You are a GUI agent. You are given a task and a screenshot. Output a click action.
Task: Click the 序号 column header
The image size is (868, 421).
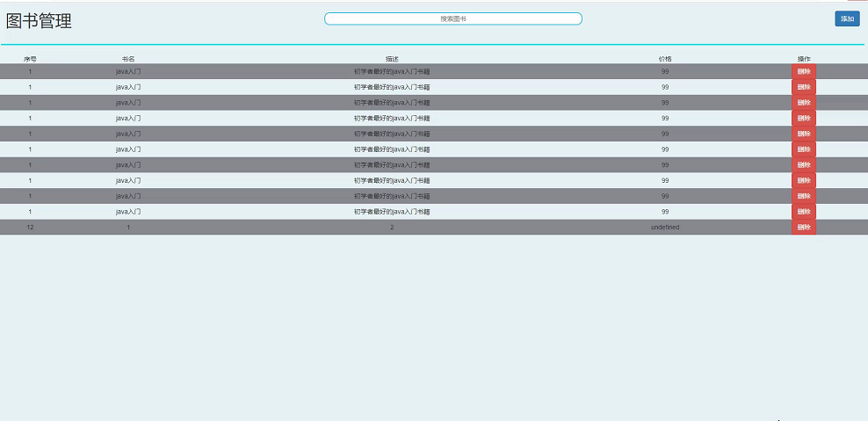(30, 59)
